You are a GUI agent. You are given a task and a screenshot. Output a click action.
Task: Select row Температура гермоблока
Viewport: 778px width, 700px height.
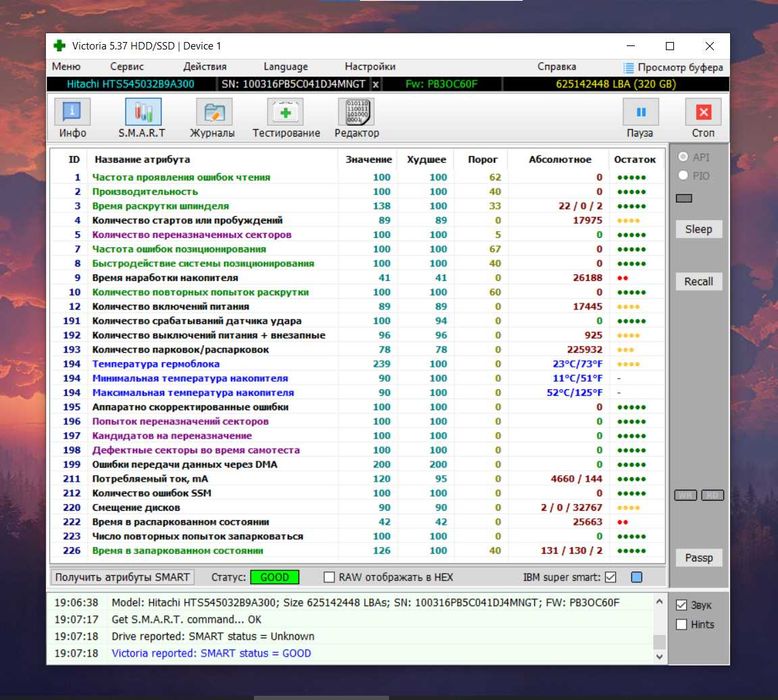(357, 364)
